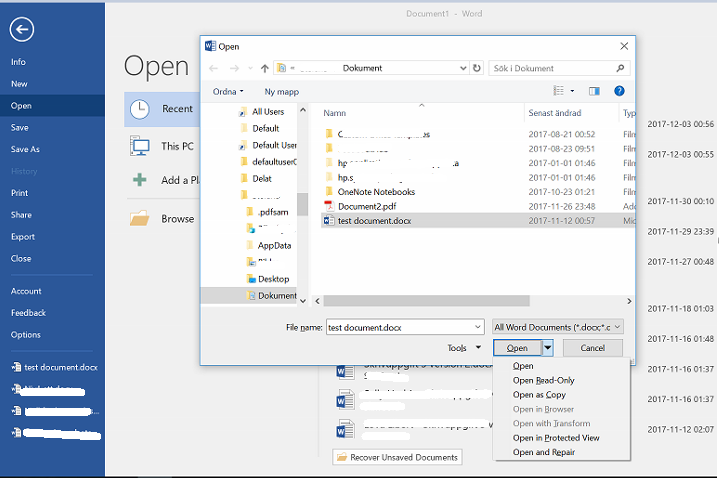Viewport: 719px width, 478px height.
Task: Click dialog forward navigation arrow
Action: coord(234,68)
